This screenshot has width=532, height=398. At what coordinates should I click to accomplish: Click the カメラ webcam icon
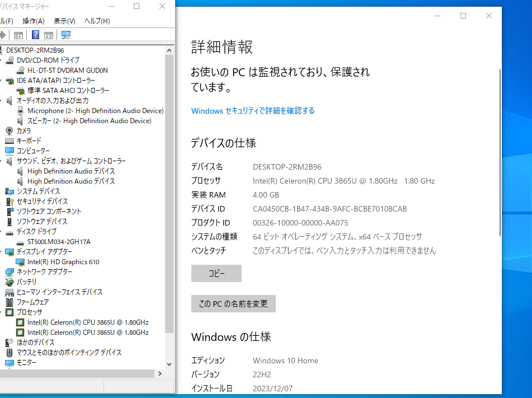[10, 131]
